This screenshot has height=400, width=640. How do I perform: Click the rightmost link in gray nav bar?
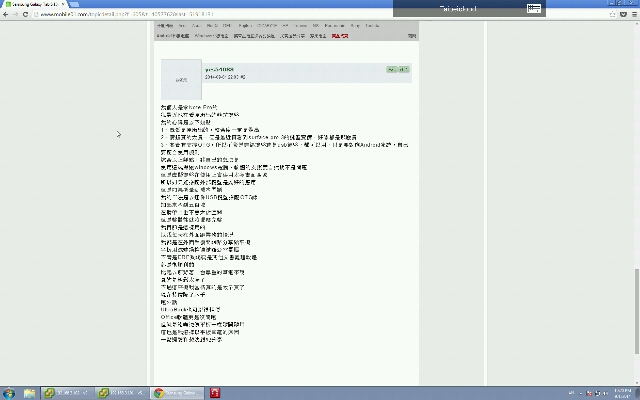click(412, 36)
